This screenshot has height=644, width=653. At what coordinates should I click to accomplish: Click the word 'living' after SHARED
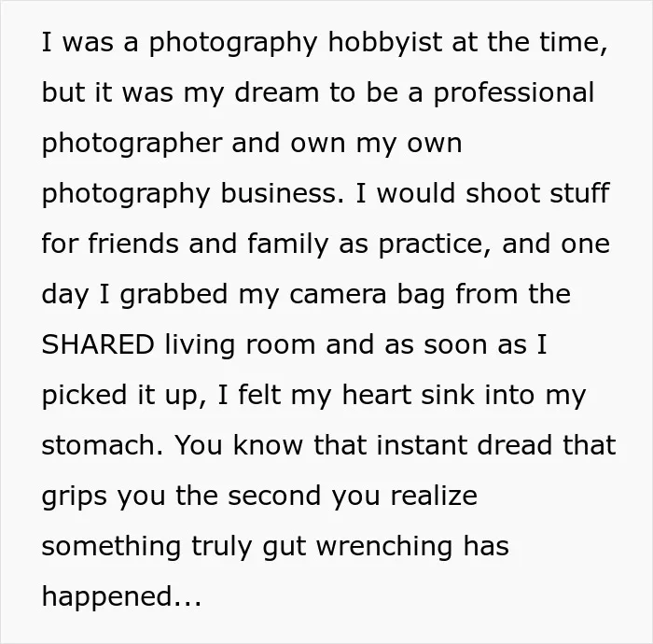[x=200, y=346]
